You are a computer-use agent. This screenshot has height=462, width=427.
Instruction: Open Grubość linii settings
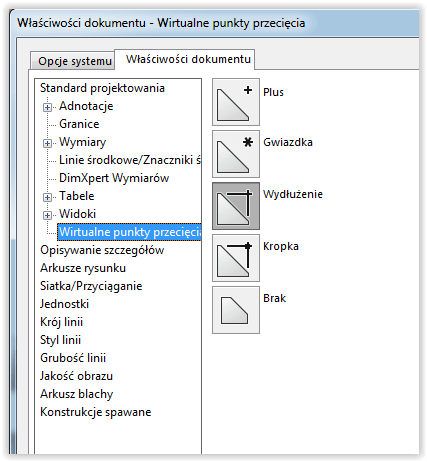[x=73, y=358]
